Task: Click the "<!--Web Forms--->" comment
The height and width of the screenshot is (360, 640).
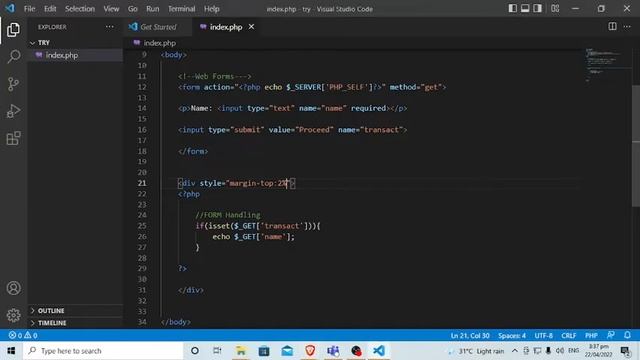Action: [x=215, y=76]
